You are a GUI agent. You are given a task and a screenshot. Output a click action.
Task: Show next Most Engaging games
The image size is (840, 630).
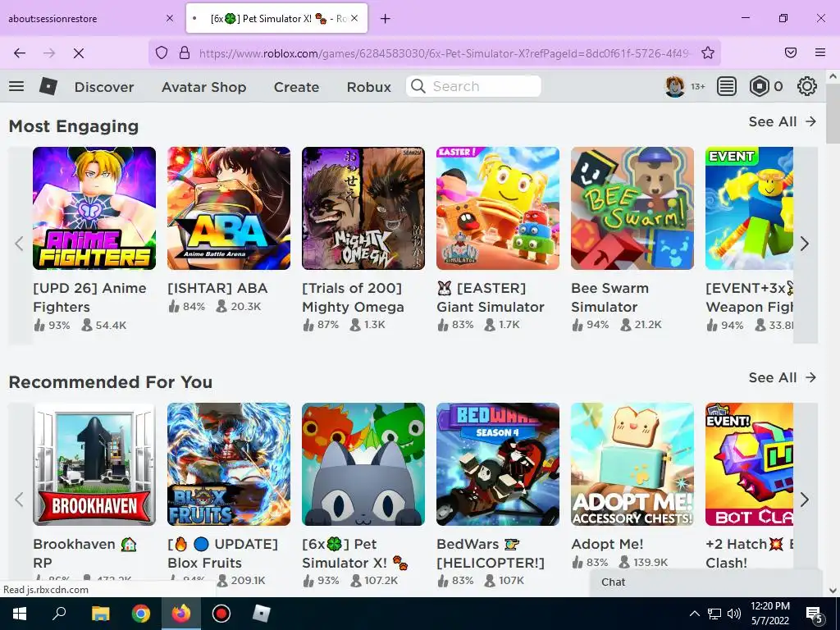805,244
